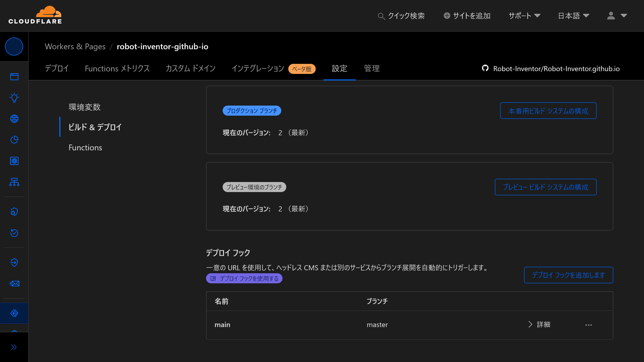Expand the sidebar with double-chevron icon

pos(14,347)
